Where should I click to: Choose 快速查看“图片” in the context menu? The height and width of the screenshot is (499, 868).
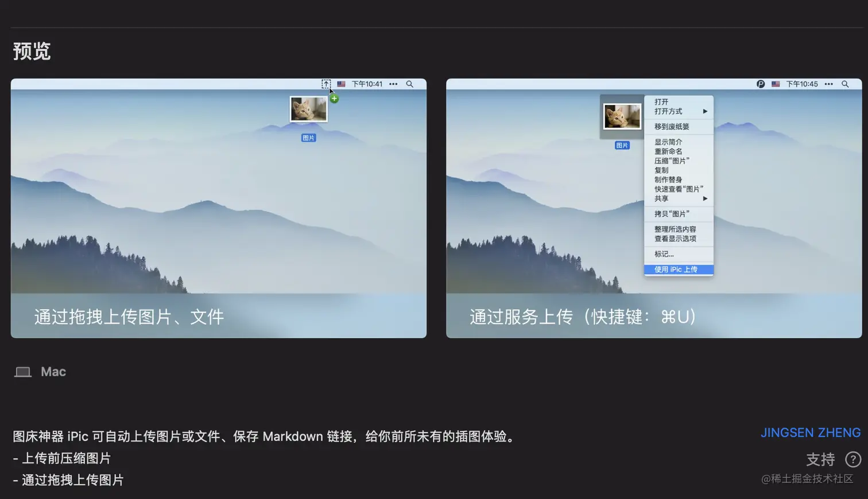(x=679, y=189)
